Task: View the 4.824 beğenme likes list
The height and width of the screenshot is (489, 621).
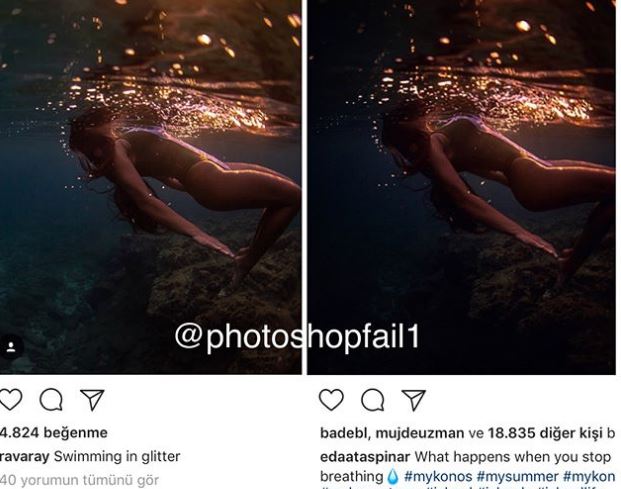Action: pos(39,433)
